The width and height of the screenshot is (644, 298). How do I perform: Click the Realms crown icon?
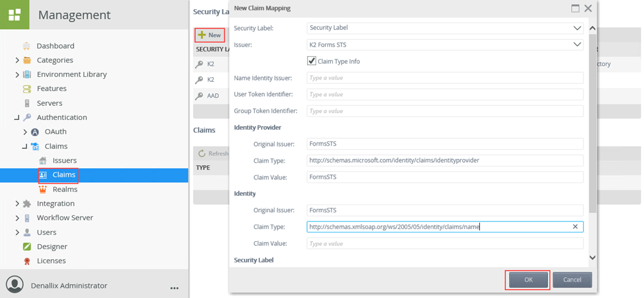coord(43,189)
